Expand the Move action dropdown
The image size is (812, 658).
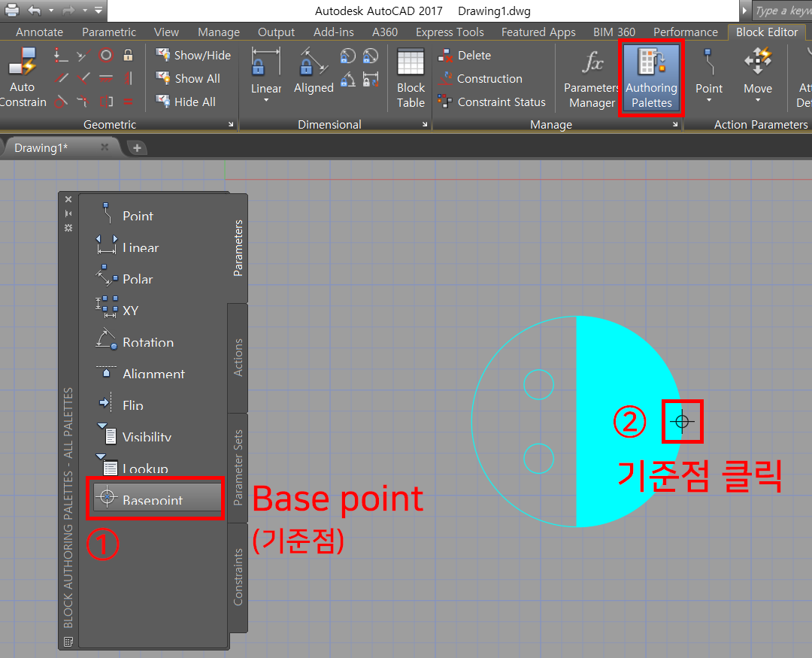[x=758, y=101]
